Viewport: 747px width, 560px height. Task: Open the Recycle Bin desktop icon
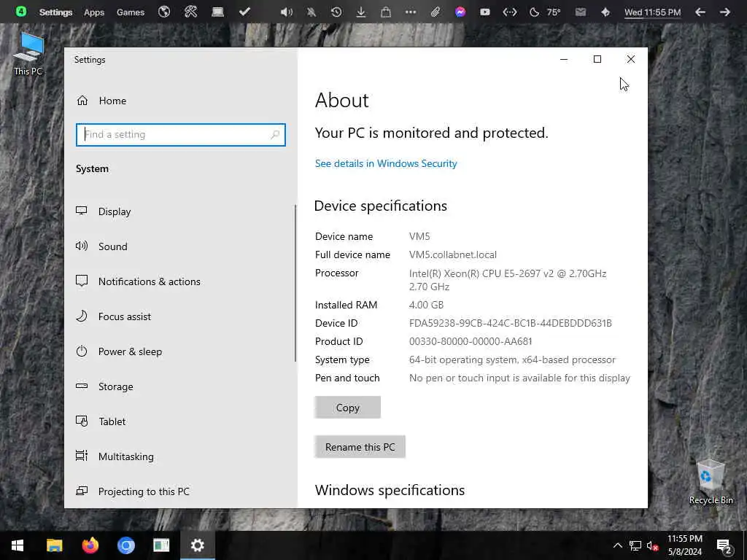click(x=711, y=481)
